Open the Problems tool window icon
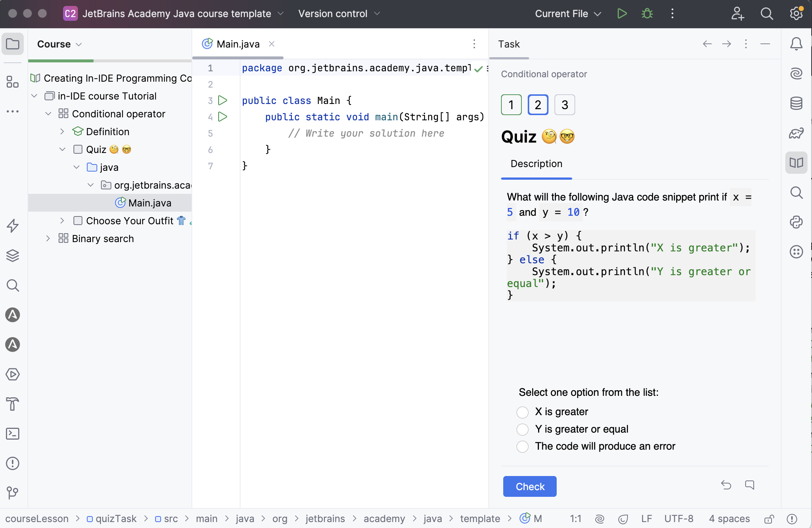Viewport: 812px width, 528px height. pos(13,463)
